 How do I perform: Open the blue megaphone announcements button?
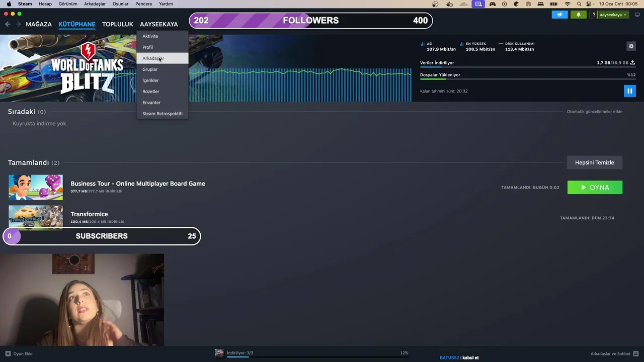coord(559,15)
